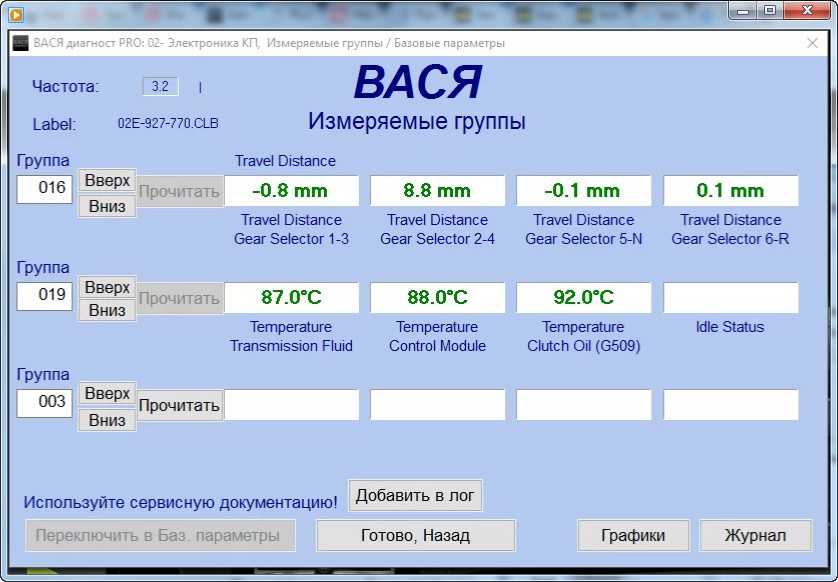Click the Travel Distance heading above group 016 values

(x=285, y=161)
